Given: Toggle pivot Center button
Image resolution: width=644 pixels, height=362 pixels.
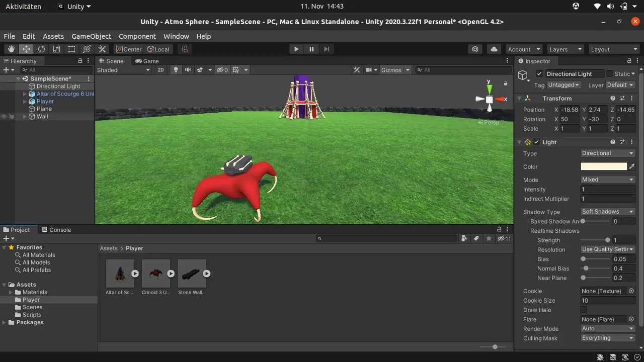Looking at the screenshot, I should [x=129, y=49].
